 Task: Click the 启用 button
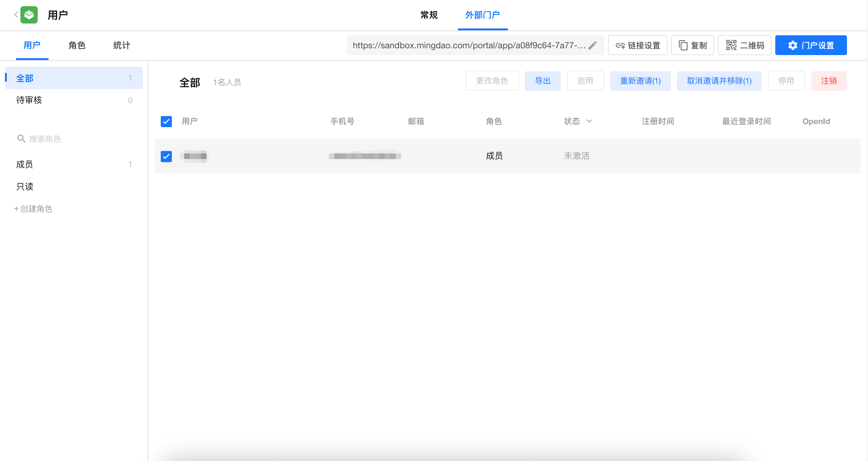[x=585, y=81]
